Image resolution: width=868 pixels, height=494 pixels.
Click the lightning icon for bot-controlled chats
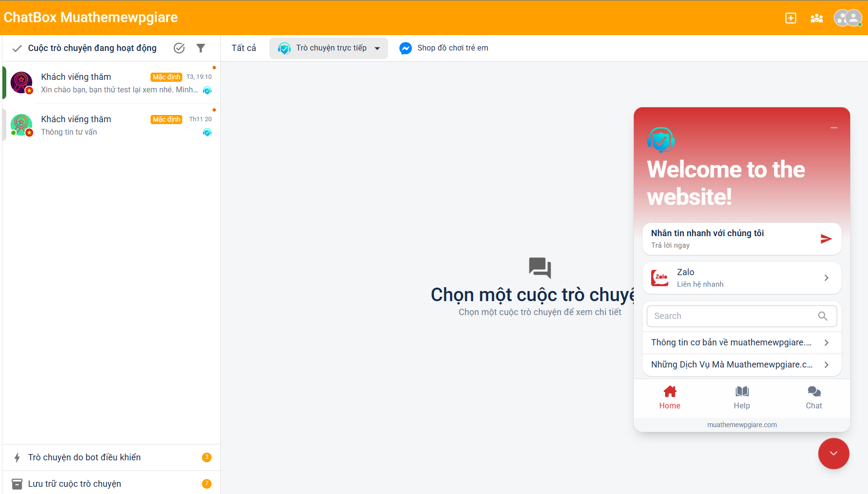[x=17, y=457]
